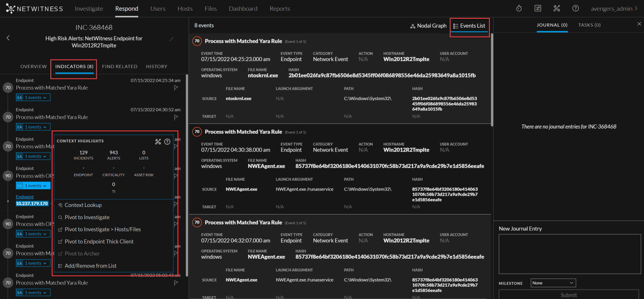Click the highlighted IP address 10.237.179.170
This screenshot has width=644, height=299.
click(32, 204)
